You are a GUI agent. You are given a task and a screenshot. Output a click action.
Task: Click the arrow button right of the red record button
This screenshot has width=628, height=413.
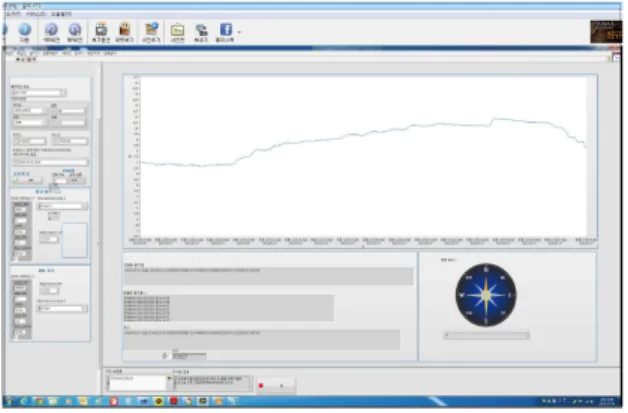[282, 386]
